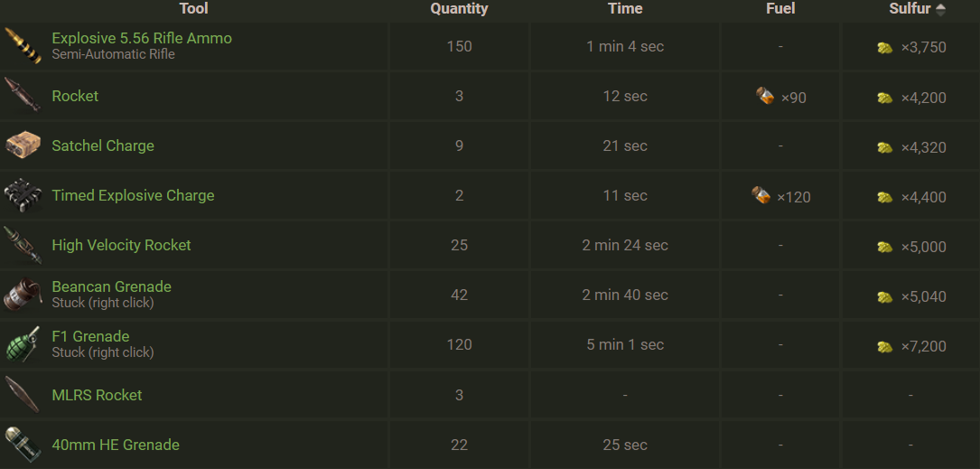Click the Timed Explosive Charge icon
The width and height of the screenshot is (980, 469).
point(22,195)
